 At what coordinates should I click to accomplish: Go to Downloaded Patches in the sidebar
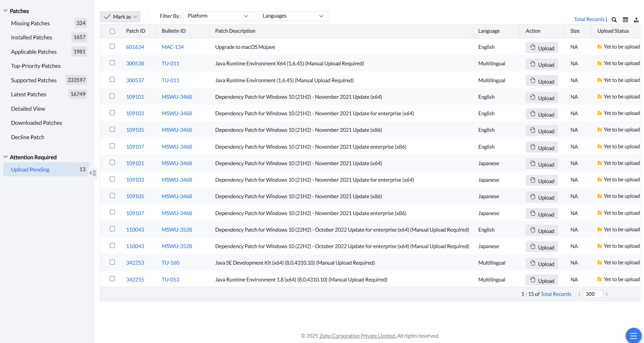pos(37,123)
